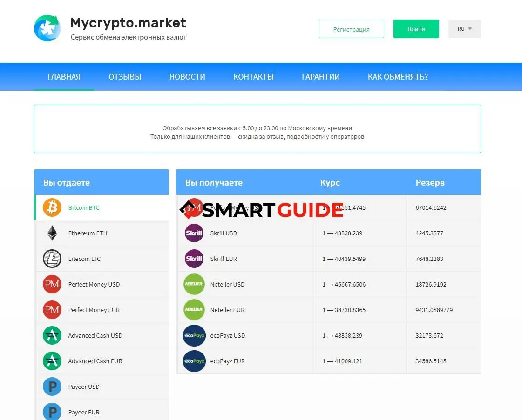Open the НОВОСТИ section
Viewport: 522px width, 420px height.
(187, 77)
